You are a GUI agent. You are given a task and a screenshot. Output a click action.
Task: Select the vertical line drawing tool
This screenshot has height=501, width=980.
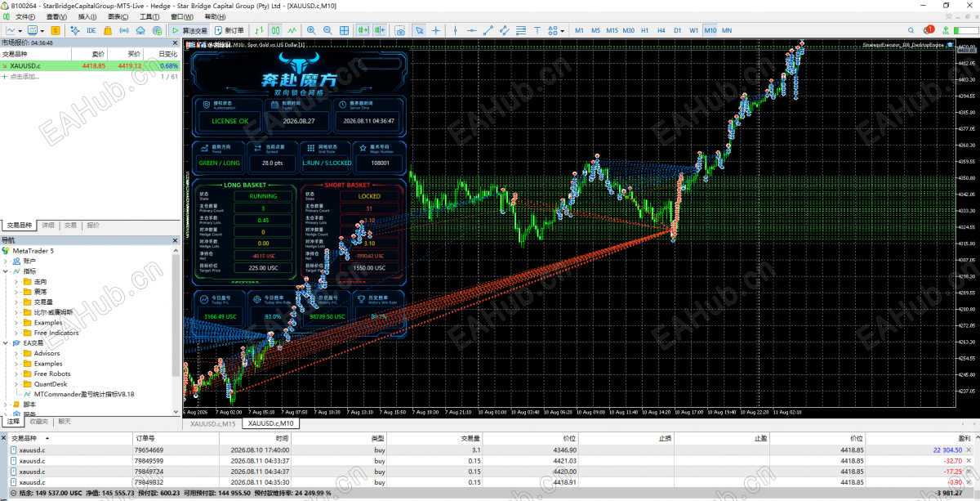click(455, 30)
